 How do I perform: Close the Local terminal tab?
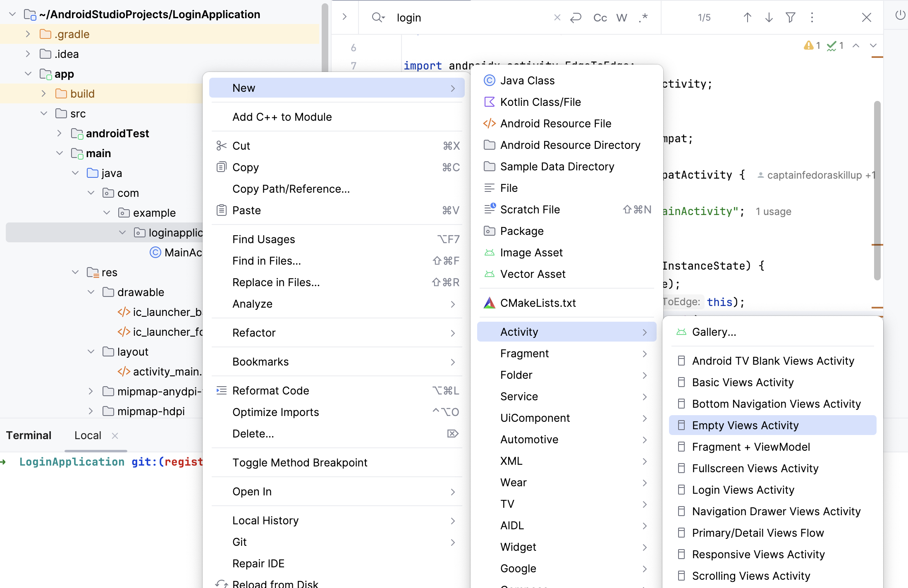[x=115, y=436]
